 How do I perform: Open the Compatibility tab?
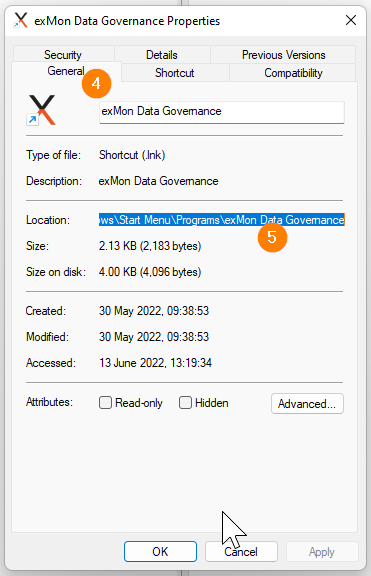coord(293,72)
